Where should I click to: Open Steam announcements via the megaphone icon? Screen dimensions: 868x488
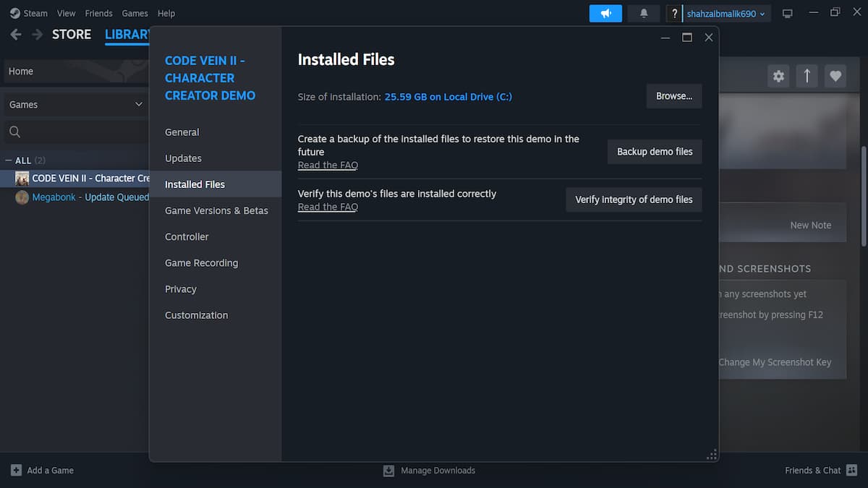(605, 13)
